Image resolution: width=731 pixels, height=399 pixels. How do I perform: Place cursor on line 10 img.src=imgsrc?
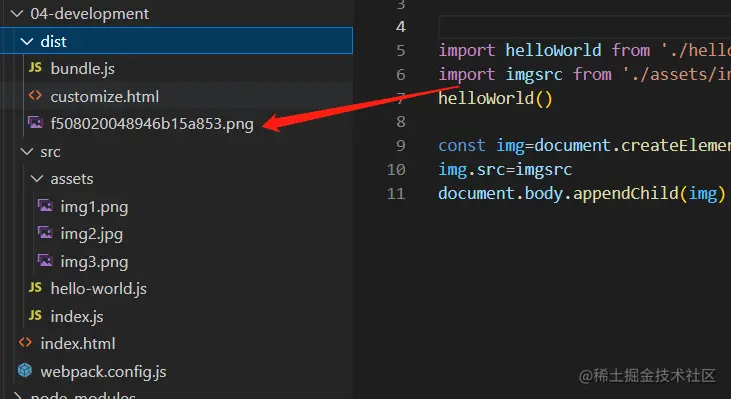pos(505,169)
